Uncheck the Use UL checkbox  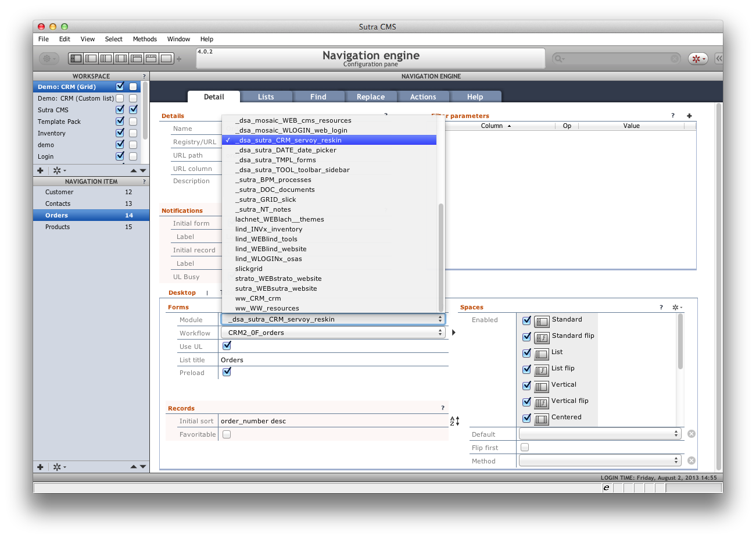(x=227, y=345)
